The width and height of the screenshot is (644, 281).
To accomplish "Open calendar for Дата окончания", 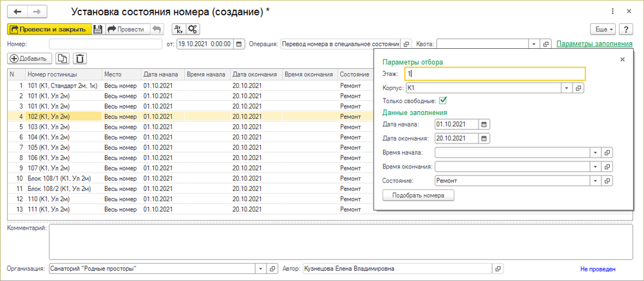I will [484, 138].
